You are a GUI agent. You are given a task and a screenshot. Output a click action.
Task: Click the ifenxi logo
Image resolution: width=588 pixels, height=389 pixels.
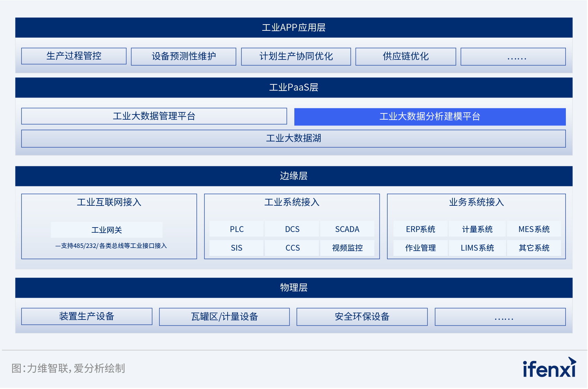tap(550, 368)
